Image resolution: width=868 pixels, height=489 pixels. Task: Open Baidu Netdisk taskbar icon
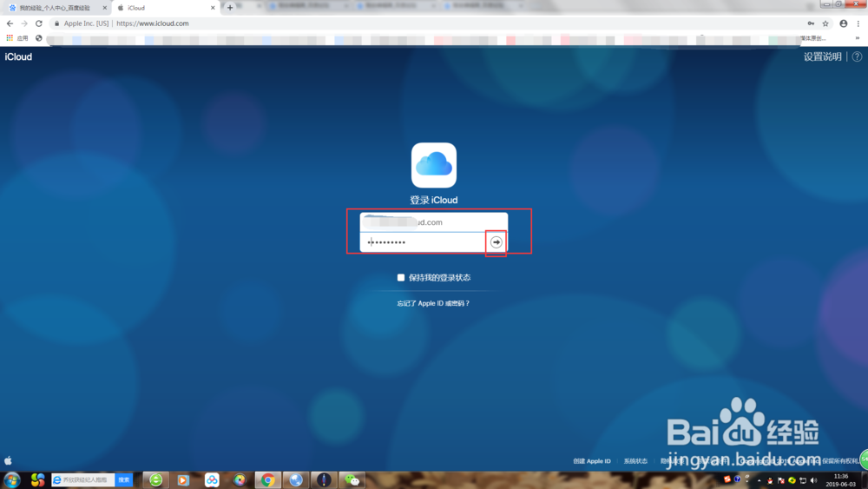point(212,479)
